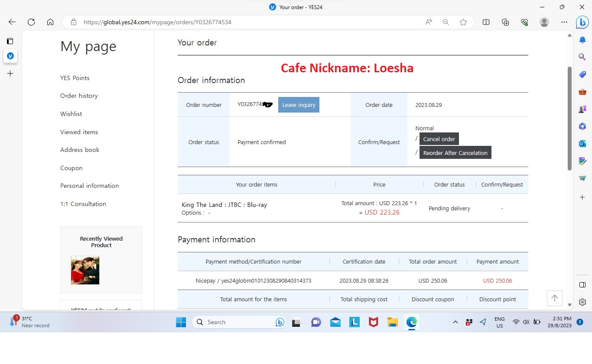The image size is (592, 364).
Task: Open Outlook icon in Edge sidebar
Action: (x=582, y=143)
